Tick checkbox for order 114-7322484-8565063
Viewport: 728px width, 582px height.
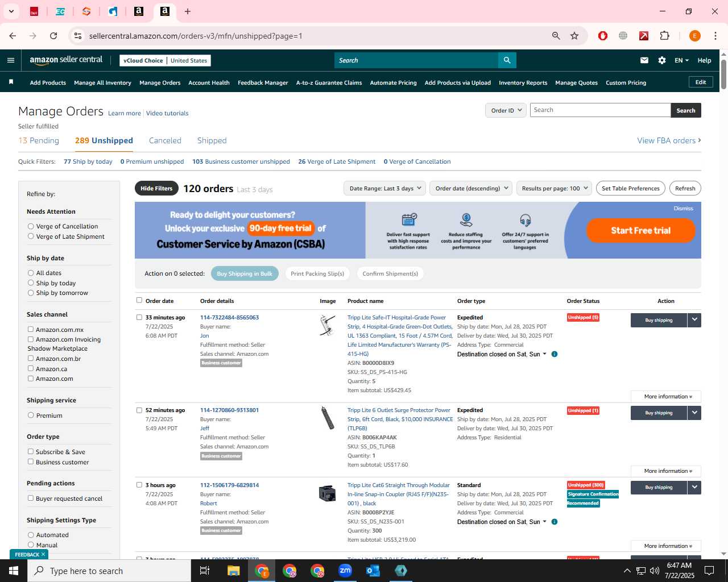139,317
